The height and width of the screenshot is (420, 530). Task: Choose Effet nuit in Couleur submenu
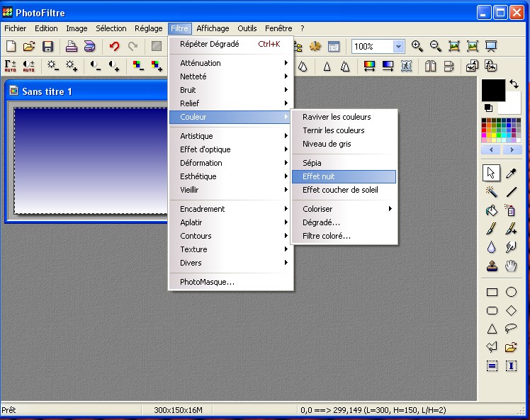(x=344, y=176)
